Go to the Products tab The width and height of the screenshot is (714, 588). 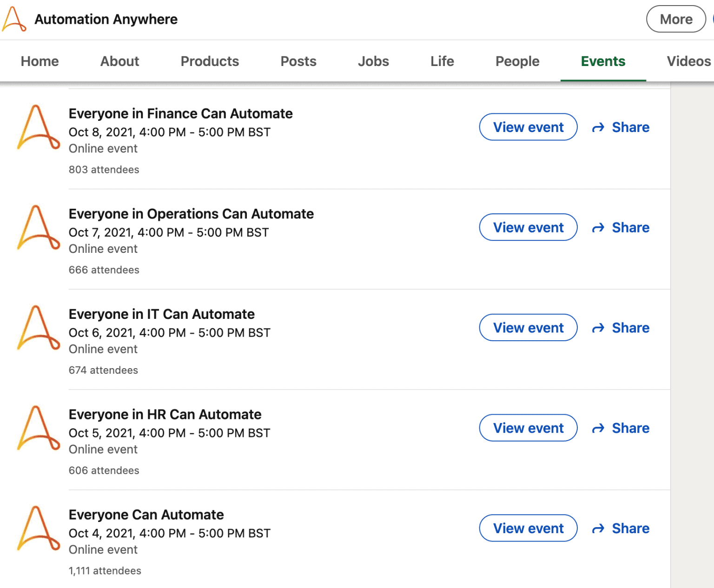pyautogui.click(x=210, y=61)
